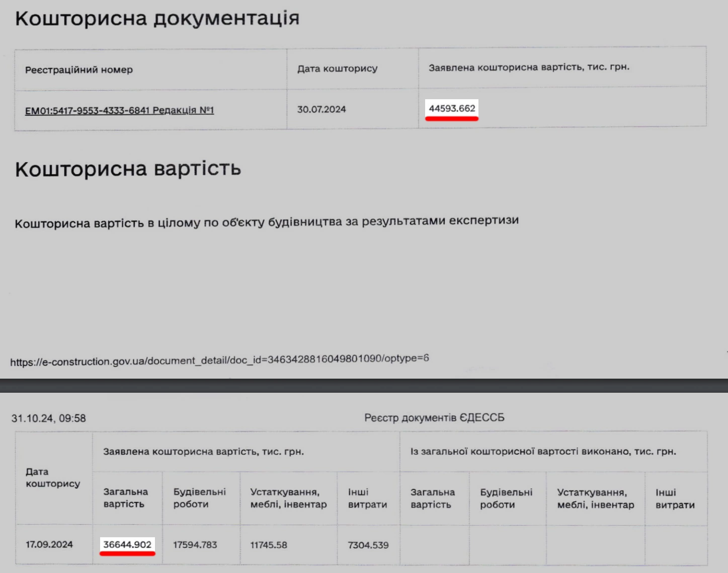
Task: Click the date cell 30.07.2024
Action: click(321, 109)
